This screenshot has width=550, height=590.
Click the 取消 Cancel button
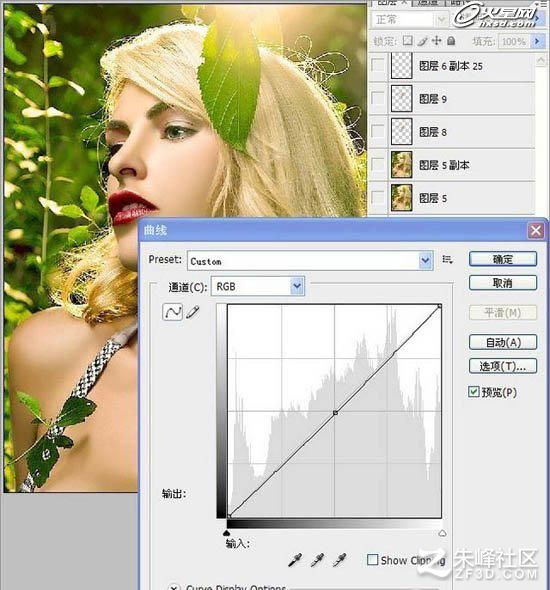coord(503,283)
